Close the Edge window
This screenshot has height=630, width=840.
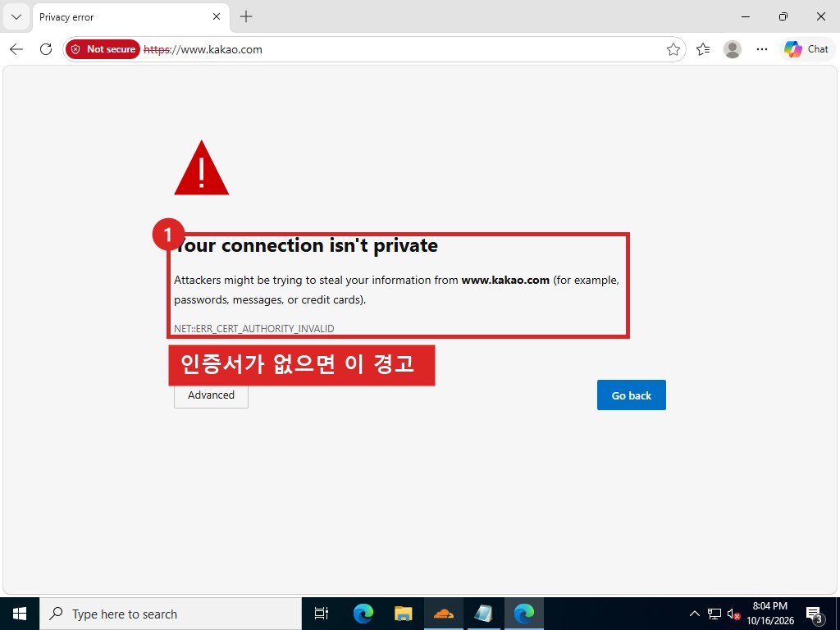point(820,16)
